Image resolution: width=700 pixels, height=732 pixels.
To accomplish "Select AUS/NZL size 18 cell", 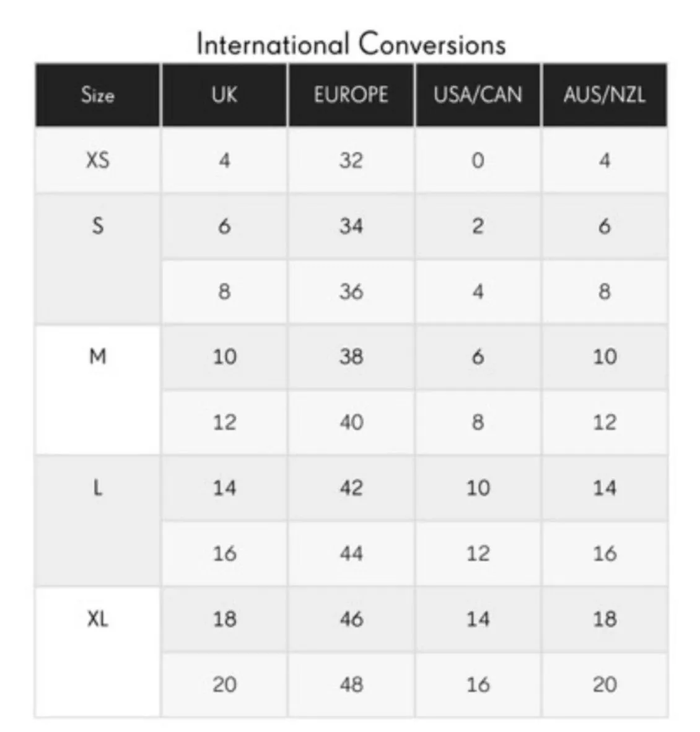I will [604, 619].
